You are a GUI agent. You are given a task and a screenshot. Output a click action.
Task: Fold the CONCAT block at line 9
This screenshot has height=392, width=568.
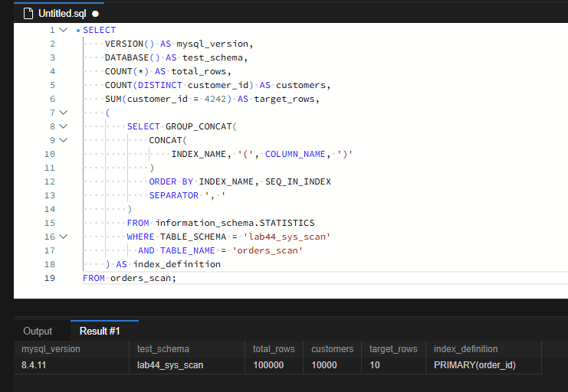pos(64,140)
